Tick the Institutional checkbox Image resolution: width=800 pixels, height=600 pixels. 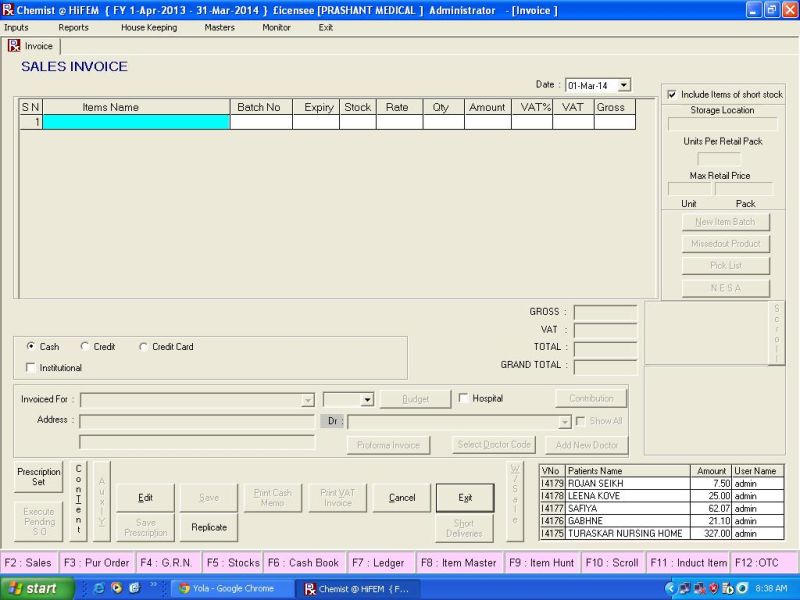tap(31, 367)
